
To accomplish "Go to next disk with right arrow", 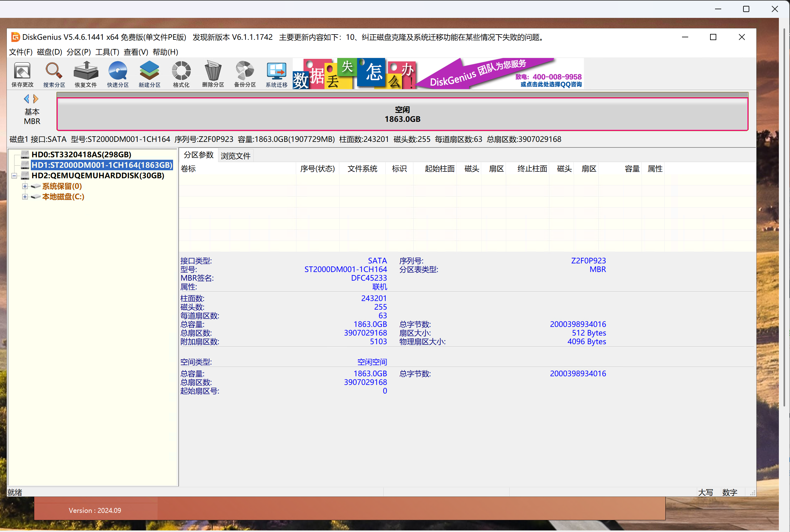I will coord(36,99).
